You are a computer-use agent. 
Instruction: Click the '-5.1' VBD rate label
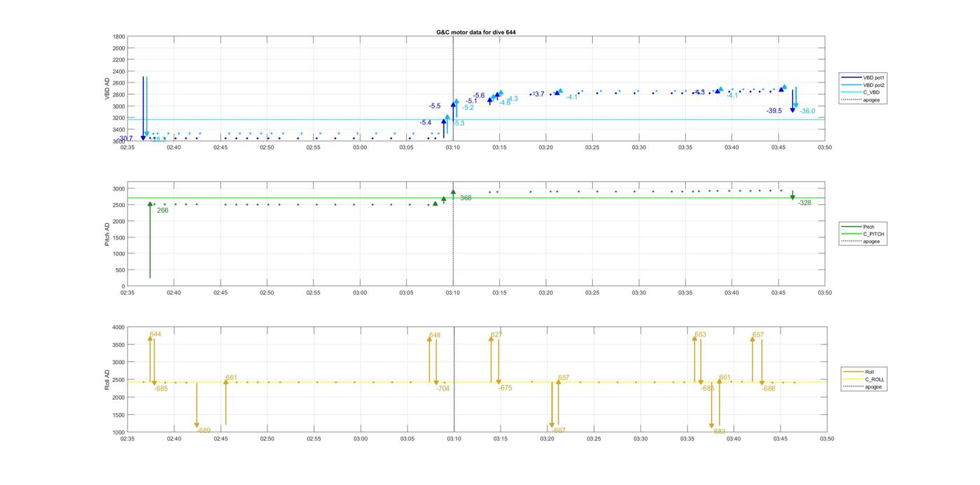click(x=471, y=101)
